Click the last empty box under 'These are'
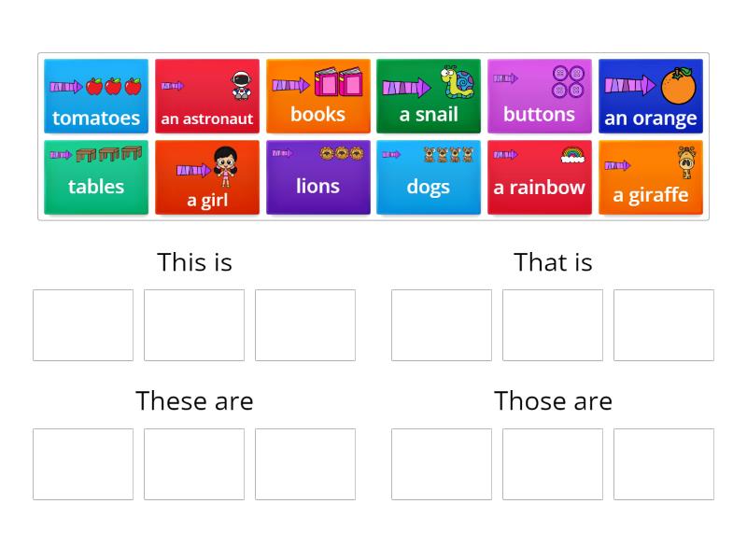The height and width of the screenshot is (560, 747). (x=305, y=464)
